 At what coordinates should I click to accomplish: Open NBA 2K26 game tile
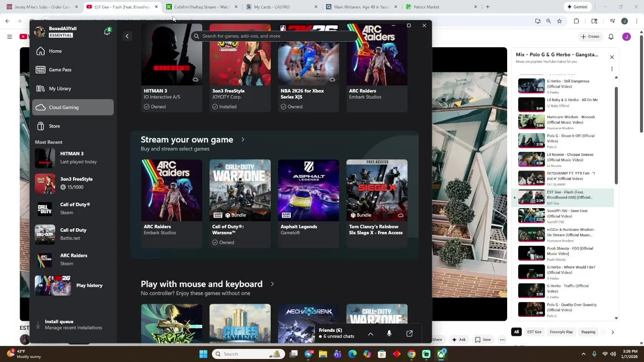[308, 68]
